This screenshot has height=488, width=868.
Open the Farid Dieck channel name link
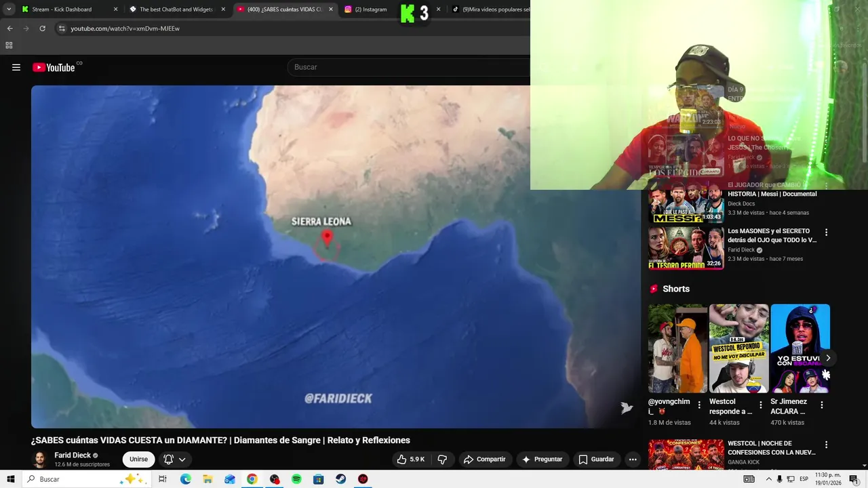coord(73,455)
